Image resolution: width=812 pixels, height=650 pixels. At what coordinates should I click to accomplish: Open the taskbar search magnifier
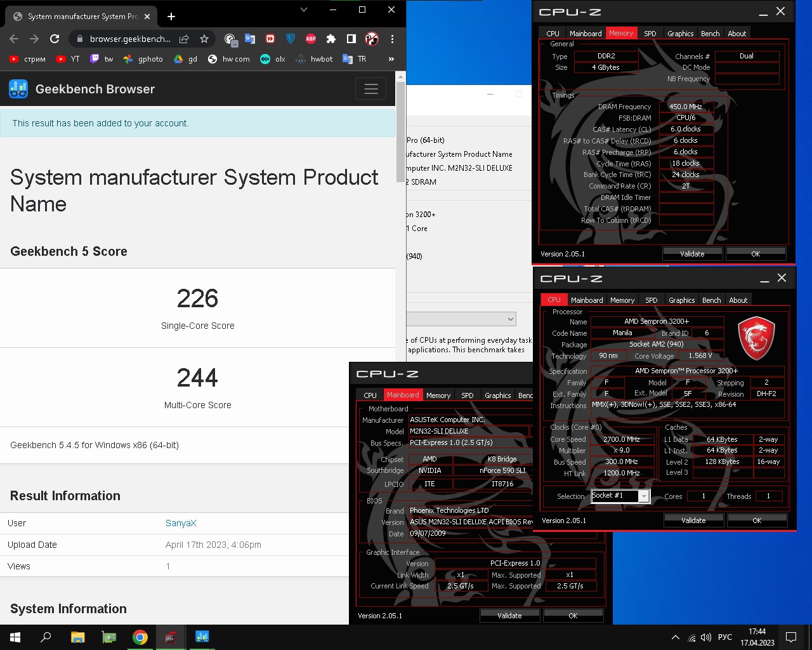click(x=46, y=637)
